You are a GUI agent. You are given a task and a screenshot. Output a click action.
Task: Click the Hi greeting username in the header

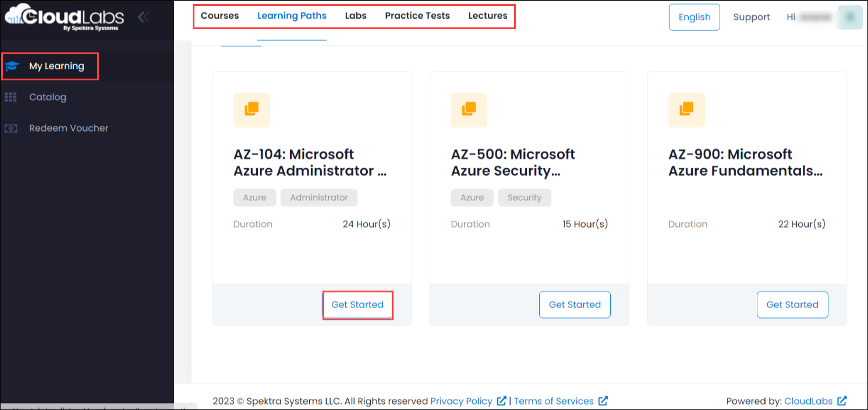click(809, 17)
